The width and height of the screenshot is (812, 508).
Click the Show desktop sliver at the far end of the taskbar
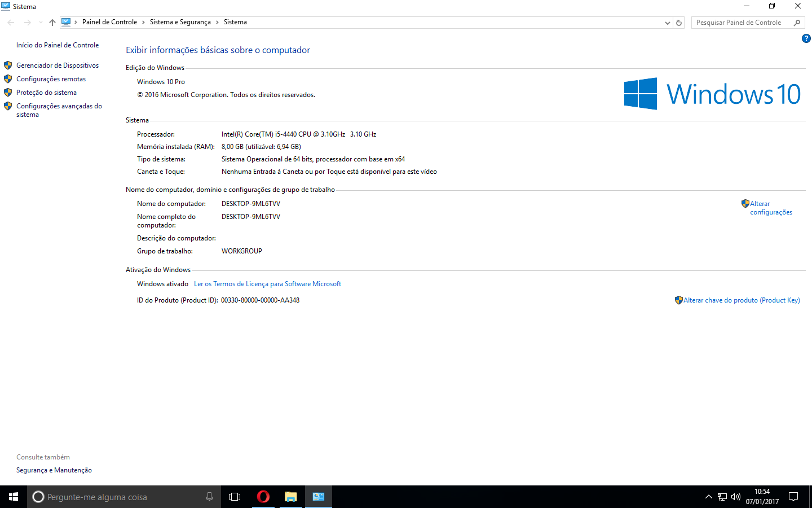click(810, 497)
